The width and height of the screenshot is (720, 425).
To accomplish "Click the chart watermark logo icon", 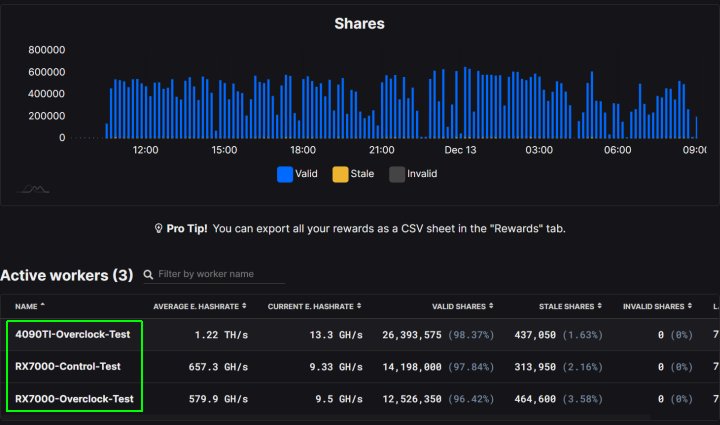I will [x=35, y=189].
